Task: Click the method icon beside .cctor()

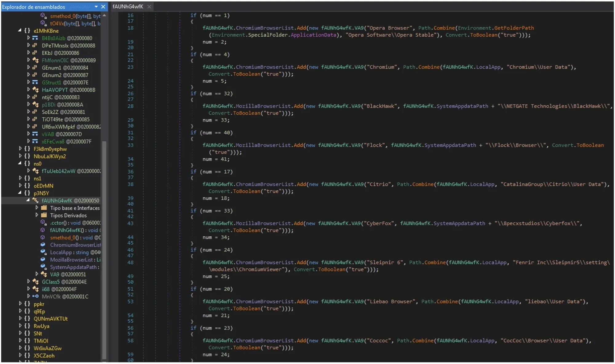Action: pos(43,223)
